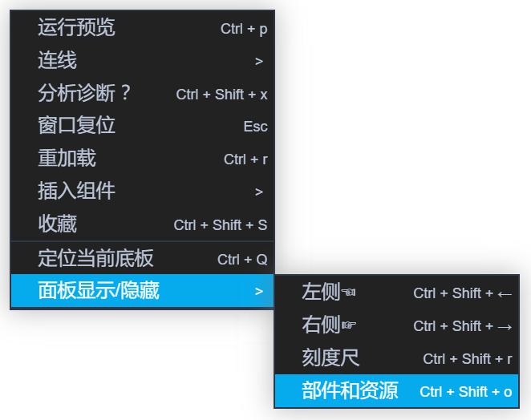Choose 分析诊断 menu item
Viewport: 531px width, 420px height.
pos(142,93)
